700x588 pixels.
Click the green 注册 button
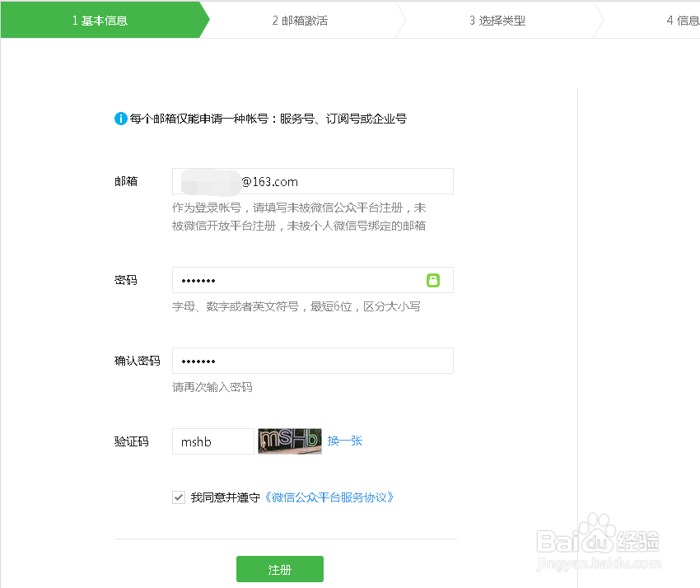(x=280, y=569)
